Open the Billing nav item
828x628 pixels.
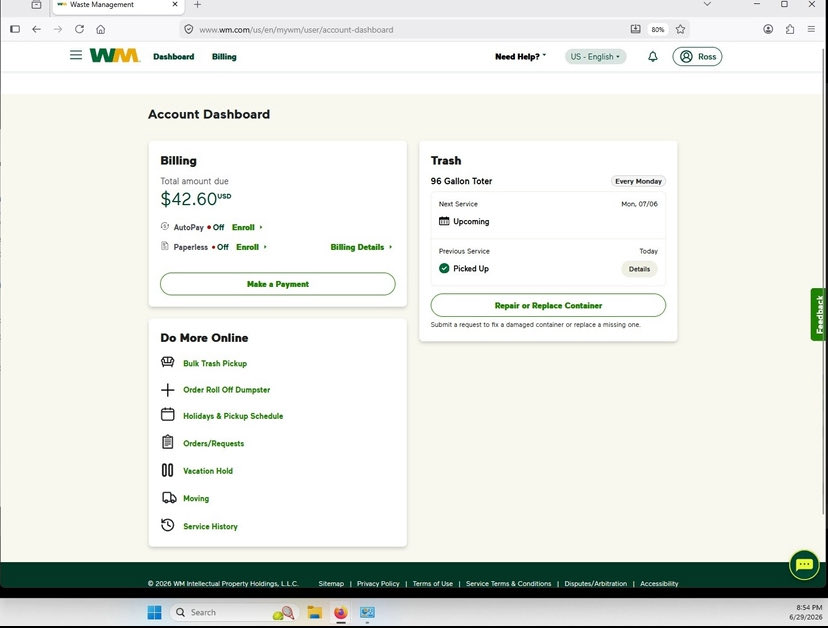tap(224, 57)
